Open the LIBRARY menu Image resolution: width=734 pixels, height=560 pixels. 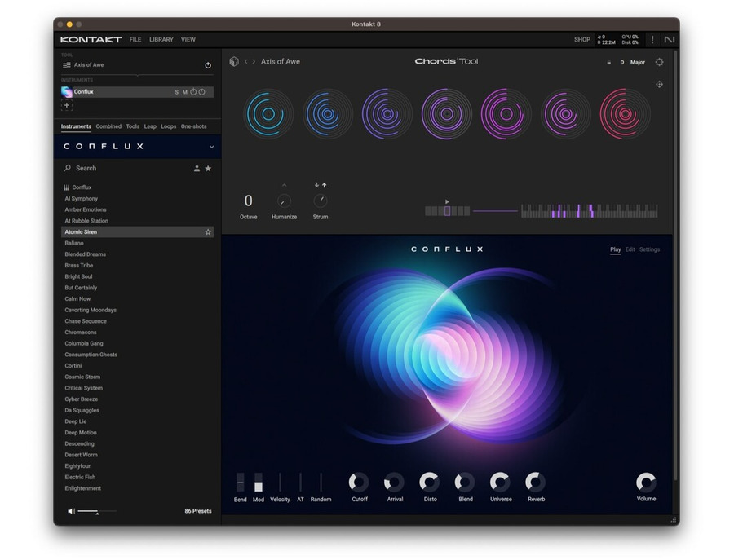point(161,39)
